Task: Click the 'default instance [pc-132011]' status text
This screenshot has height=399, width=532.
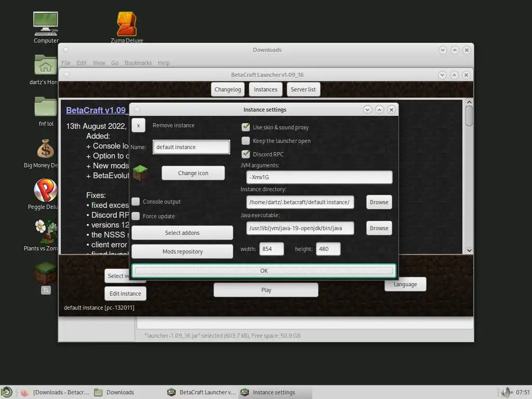Action: (99, 308)
